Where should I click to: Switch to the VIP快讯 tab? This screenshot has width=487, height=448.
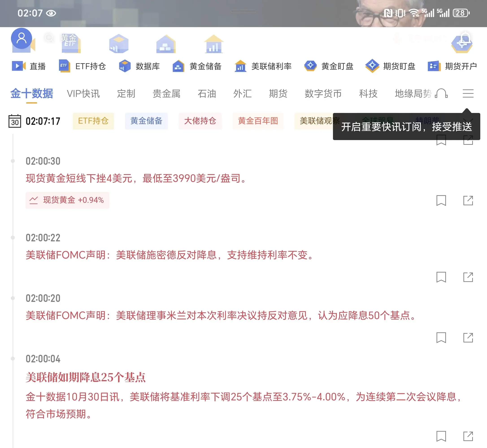click(83, 94)
